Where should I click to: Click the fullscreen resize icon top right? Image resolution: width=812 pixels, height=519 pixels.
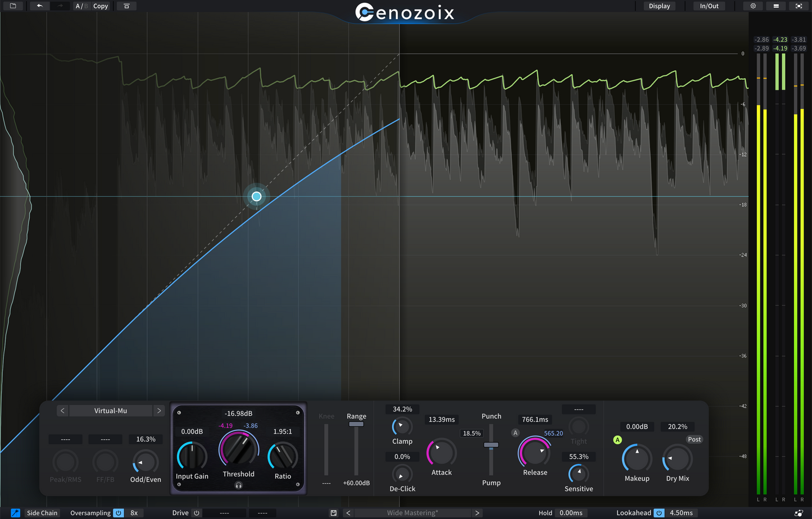(x=799, y=6)
